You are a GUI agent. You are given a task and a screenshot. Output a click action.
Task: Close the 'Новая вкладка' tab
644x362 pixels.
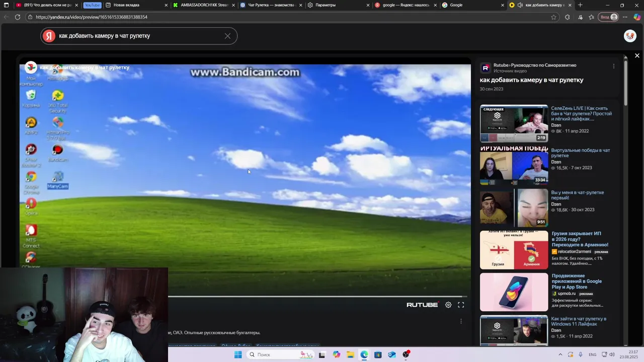click(x=167, y=5)
